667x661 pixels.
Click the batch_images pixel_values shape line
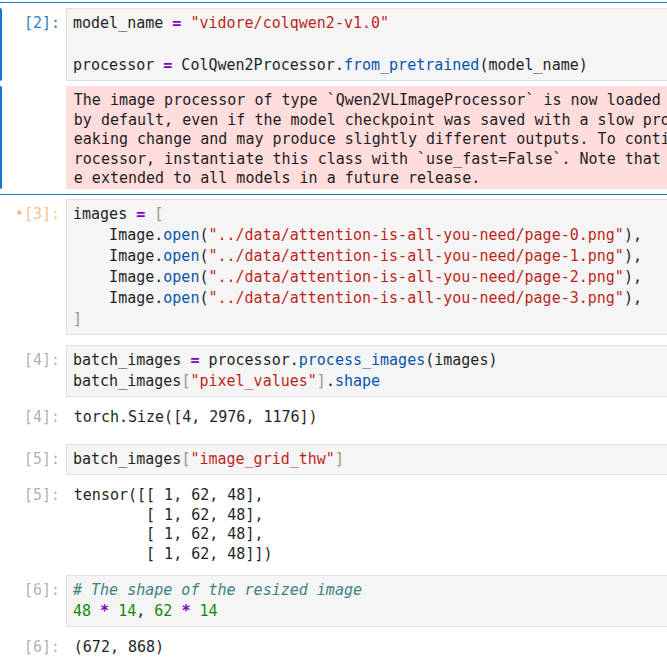226,381
